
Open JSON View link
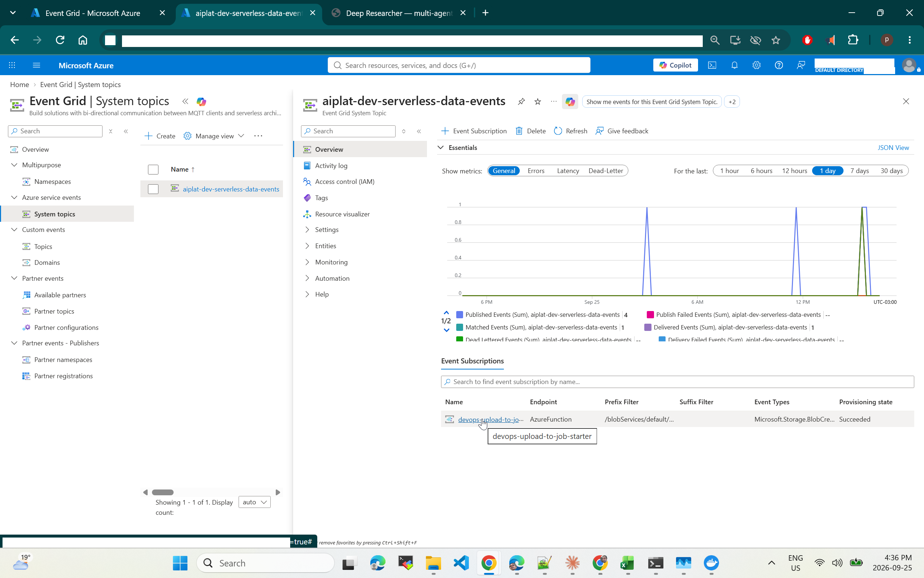click(x=893, y=147)
